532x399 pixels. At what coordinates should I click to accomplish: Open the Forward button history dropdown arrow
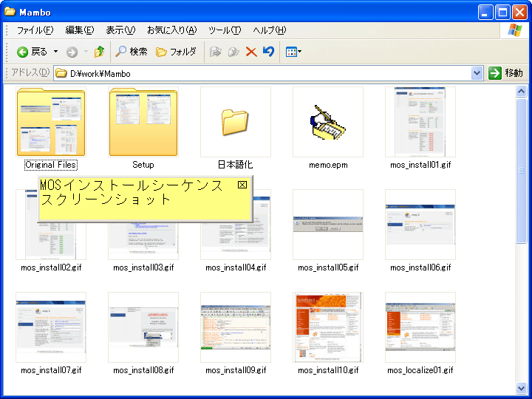[x=86, y=52]
